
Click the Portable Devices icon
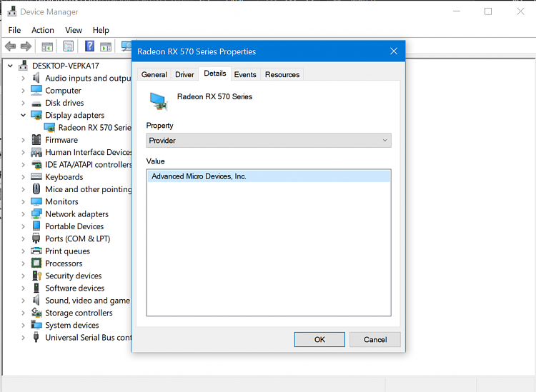36,226
